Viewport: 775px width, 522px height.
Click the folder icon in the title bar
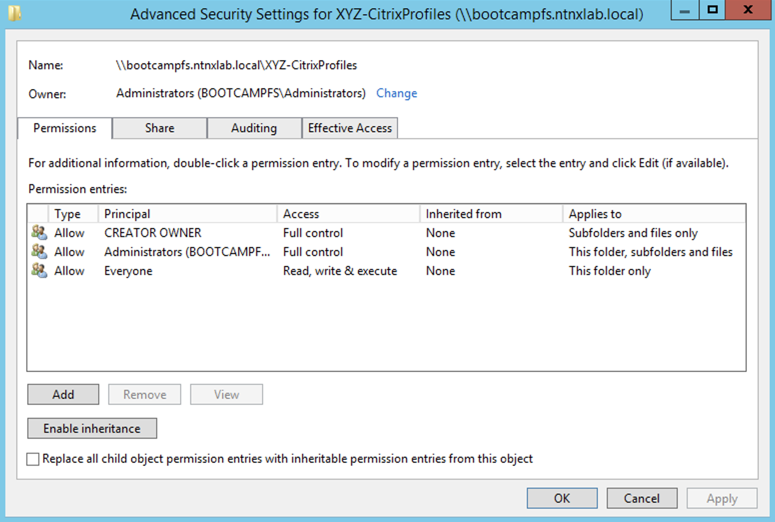14,13
